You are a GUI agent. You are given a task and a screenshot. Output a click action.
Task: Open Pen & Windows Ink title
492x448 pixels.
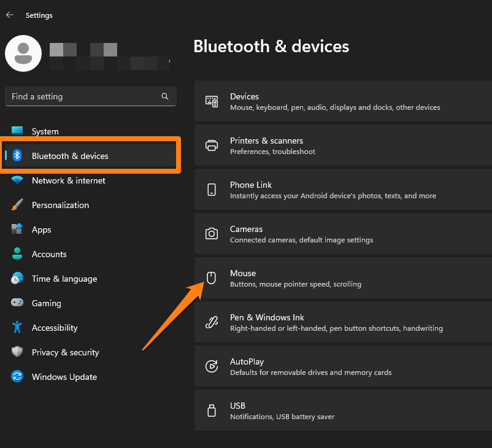[267, 317]
